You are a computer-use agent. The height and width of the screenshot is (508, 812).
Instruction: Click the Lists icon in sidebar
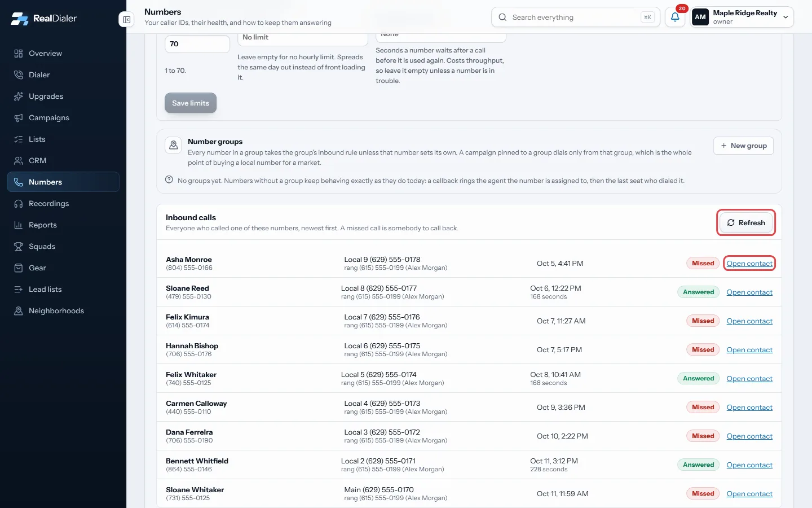(19, 139)
